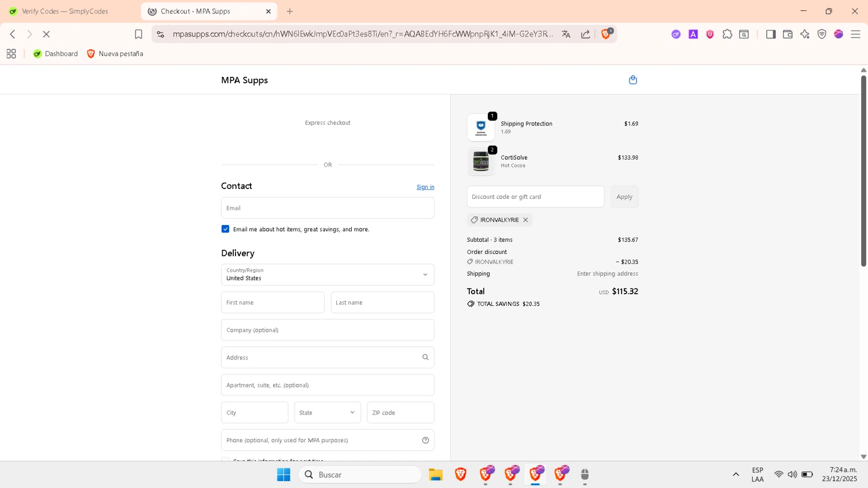Viewport: 868px width, 488px height.
Task: Click the Sign in link
Action: click(x=425, y=187)
